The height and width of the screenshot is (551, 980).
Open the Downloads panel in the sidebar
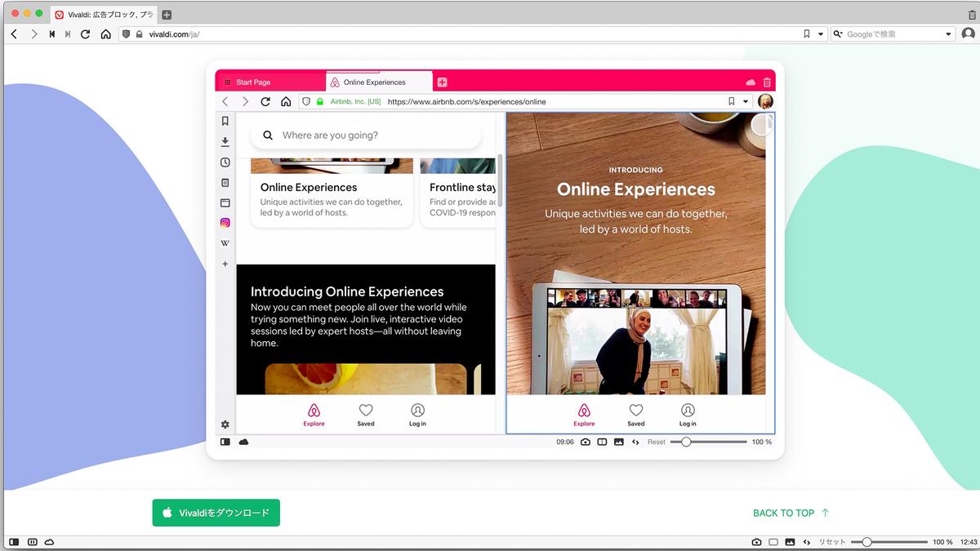[225, 142]
